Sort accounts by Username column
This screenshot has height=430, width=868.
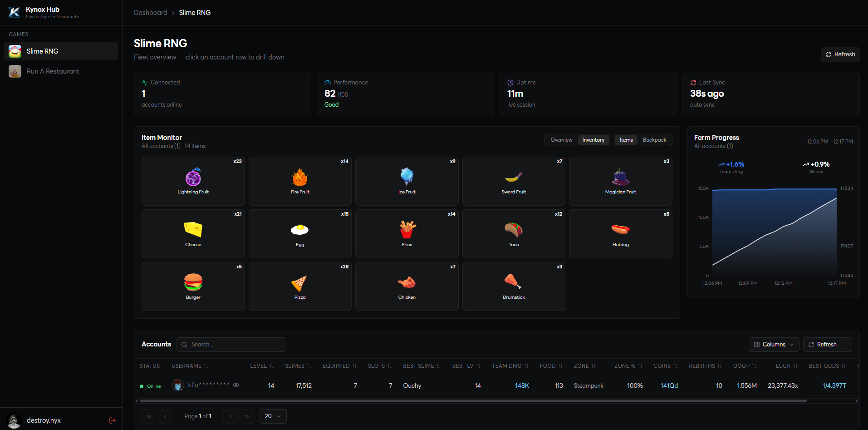(x=190, y=366)
